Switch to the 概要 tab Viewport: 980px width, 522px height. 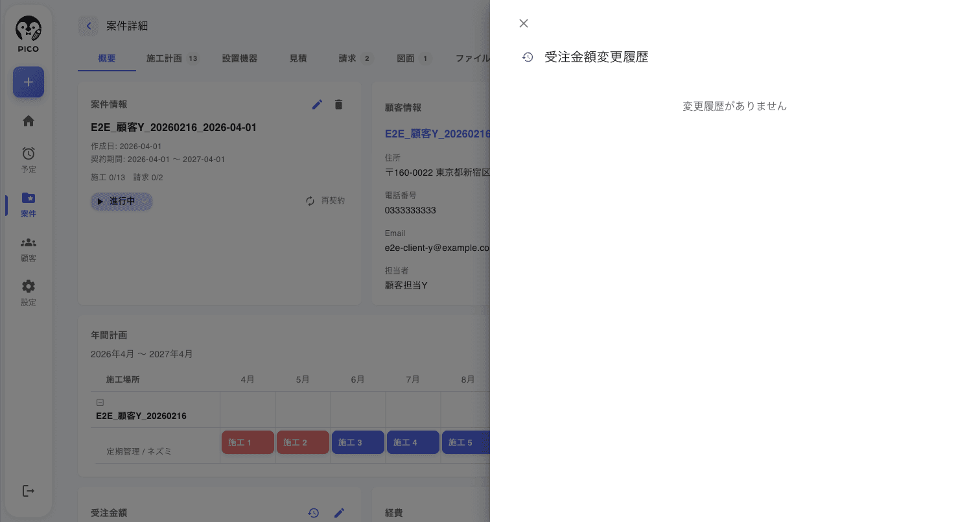(x=107, y=58)
